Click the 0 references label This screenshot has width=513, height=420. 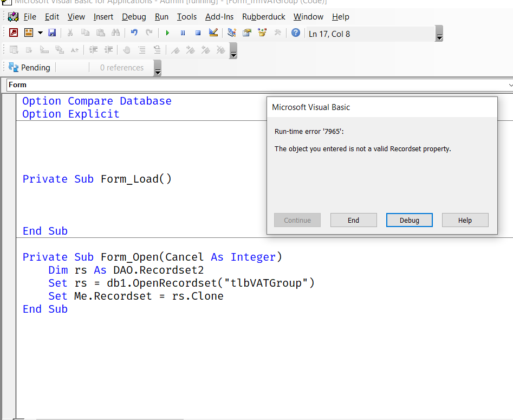[122, 67]
